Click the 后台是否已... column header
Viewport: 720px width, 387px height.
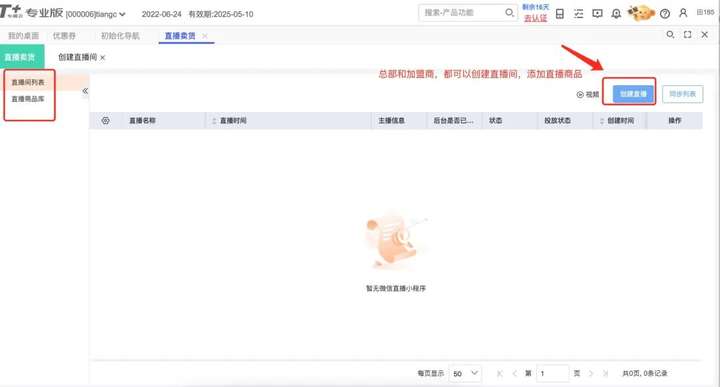click(x=453, y=121)
